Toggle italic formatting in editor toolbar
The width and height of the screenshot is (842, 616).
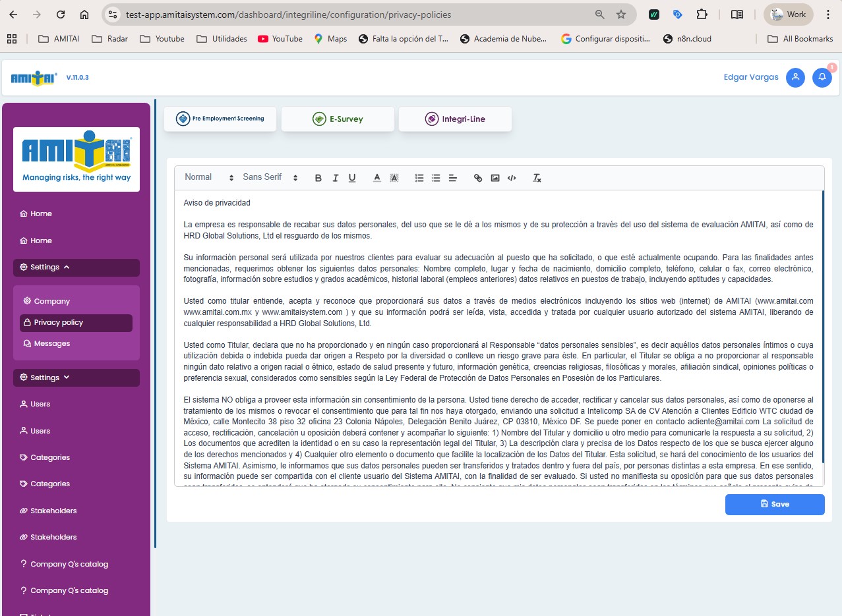tap(335, 178)
